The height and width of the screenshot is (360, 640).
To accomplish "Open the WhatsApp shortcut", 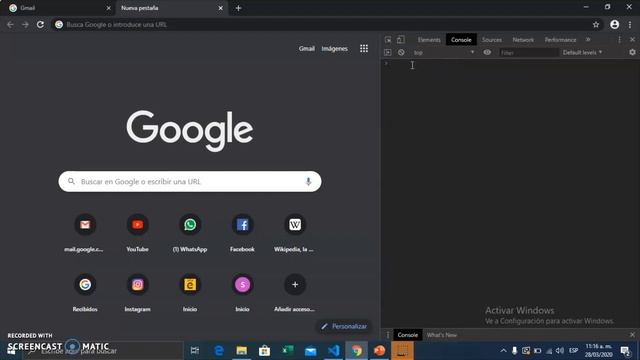I will point(190,233).
